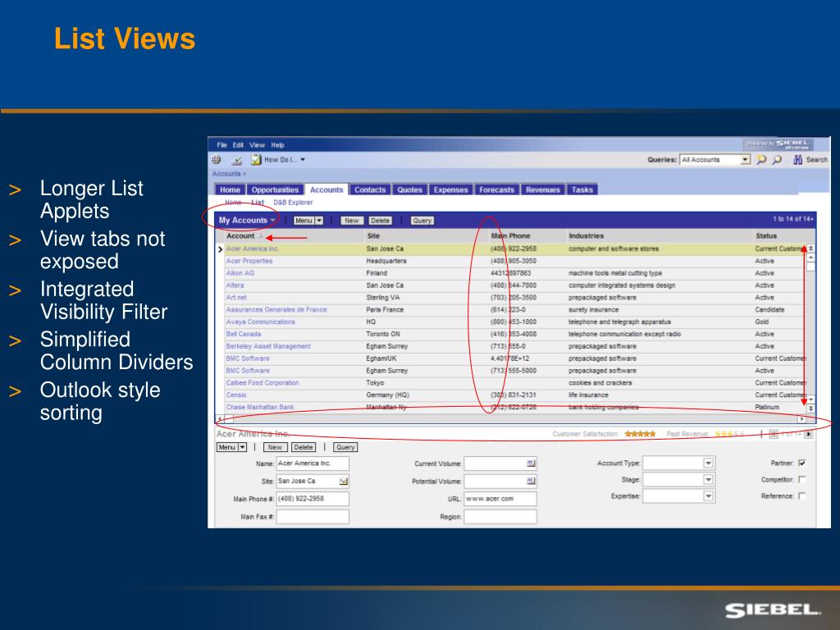This screenshot has width=840, height=630.
Task: Open the list applet Menu dropdown
Action: [x=308, y=221]
